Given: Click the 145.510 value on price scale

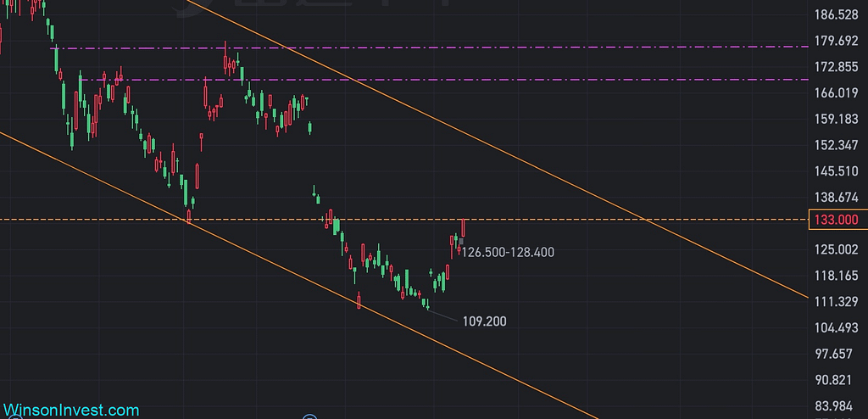Looking at the screenshot, I should pyautogui.click(x=836, y=171).
